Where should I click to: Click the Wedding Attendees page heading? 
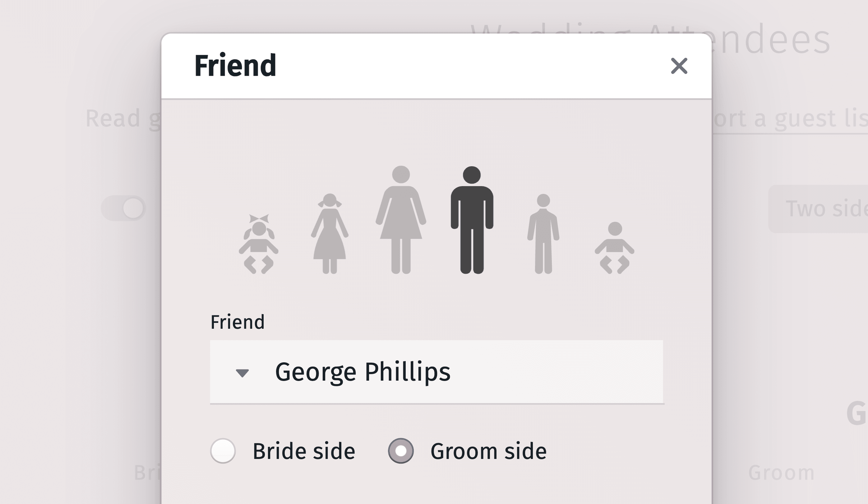click(x=772, y=40)
